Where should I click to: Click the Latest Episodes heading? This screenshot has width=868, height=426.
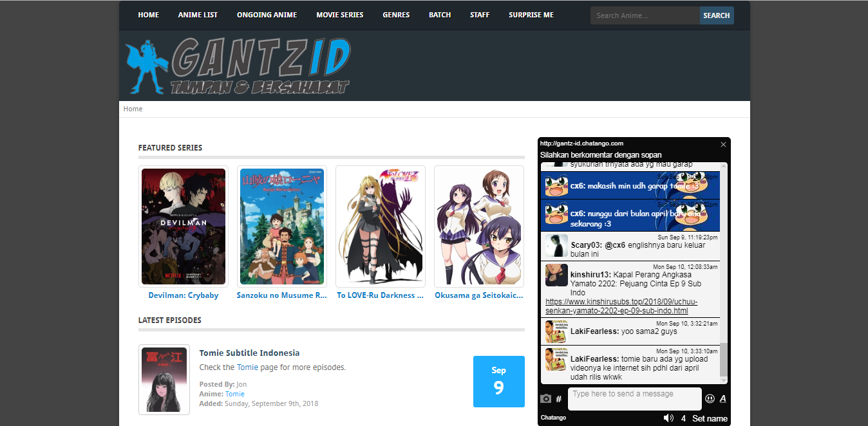point(170,320)
